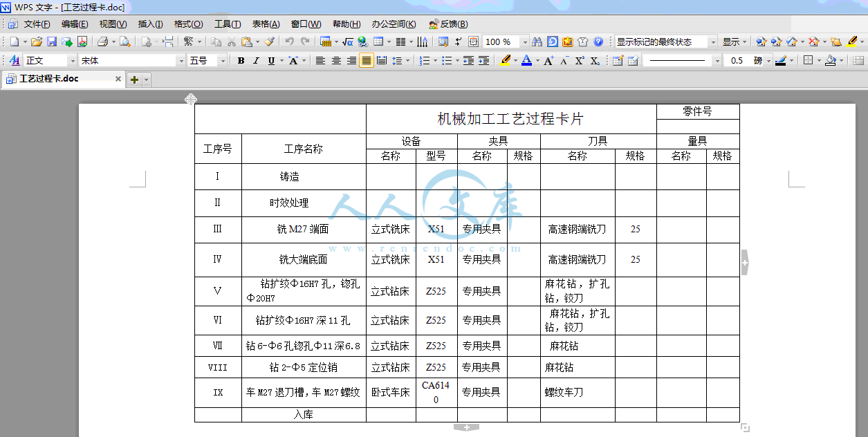Open the 办公空间(K) menu

394,24
